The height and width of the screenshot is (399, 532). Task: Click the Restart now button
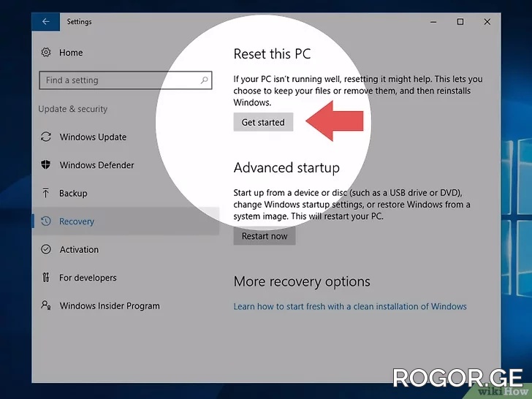click(x=265, y=236)
